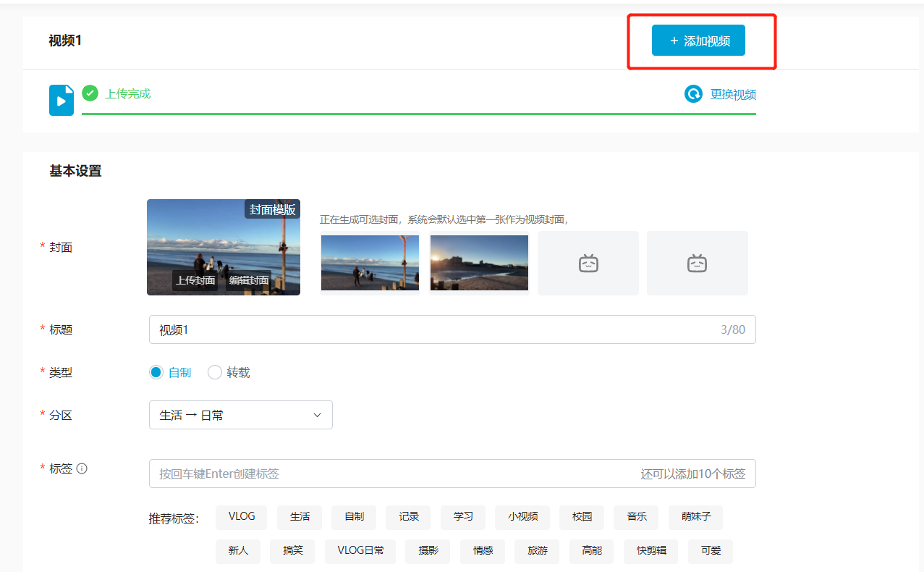Click the 3/80 character counter
Image resolution: width=924 pixels, height=572 pixels.
[733, 329]
